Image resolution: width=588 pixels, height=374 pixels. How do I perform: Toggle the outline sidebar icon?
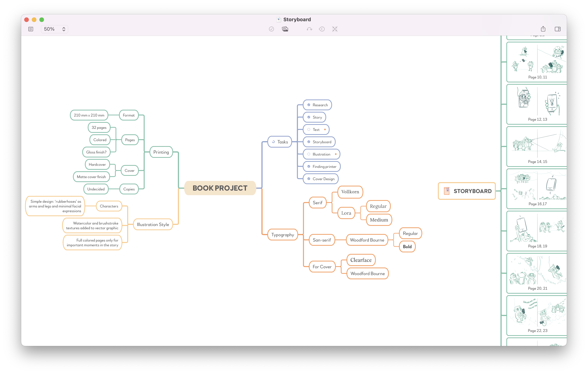click(31, 29)
